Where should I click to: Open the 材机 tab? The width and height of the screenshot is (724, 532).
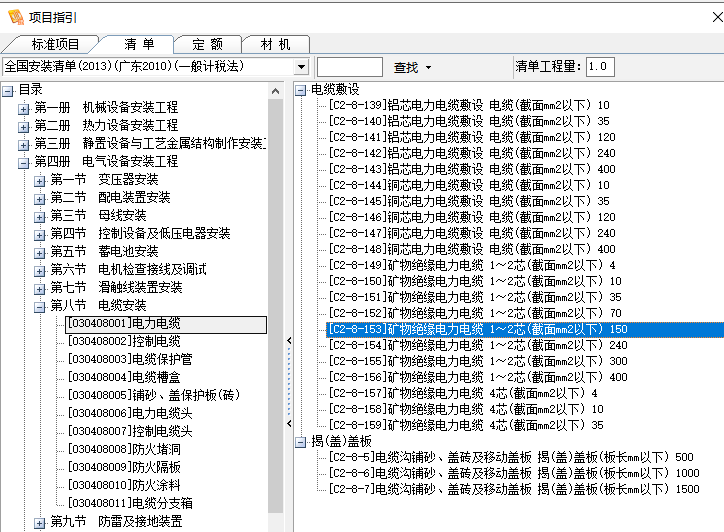coord(275,44)
